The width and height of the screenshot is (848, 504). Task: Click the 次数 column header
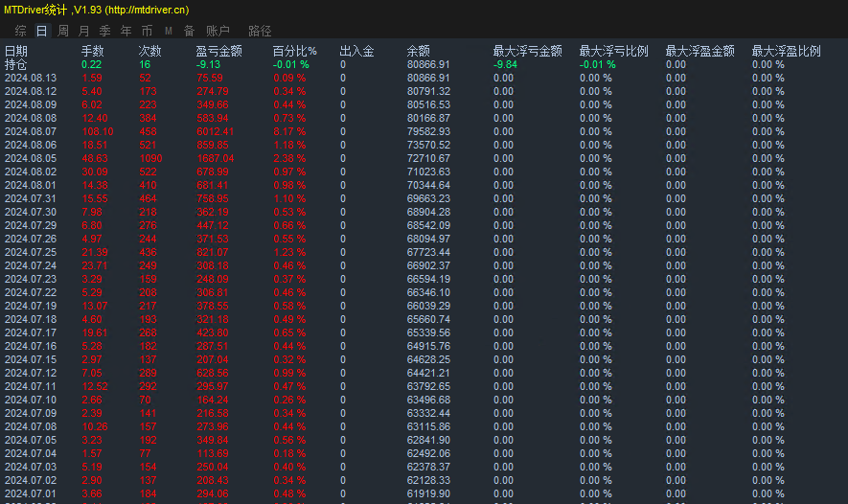pos(149,51)
